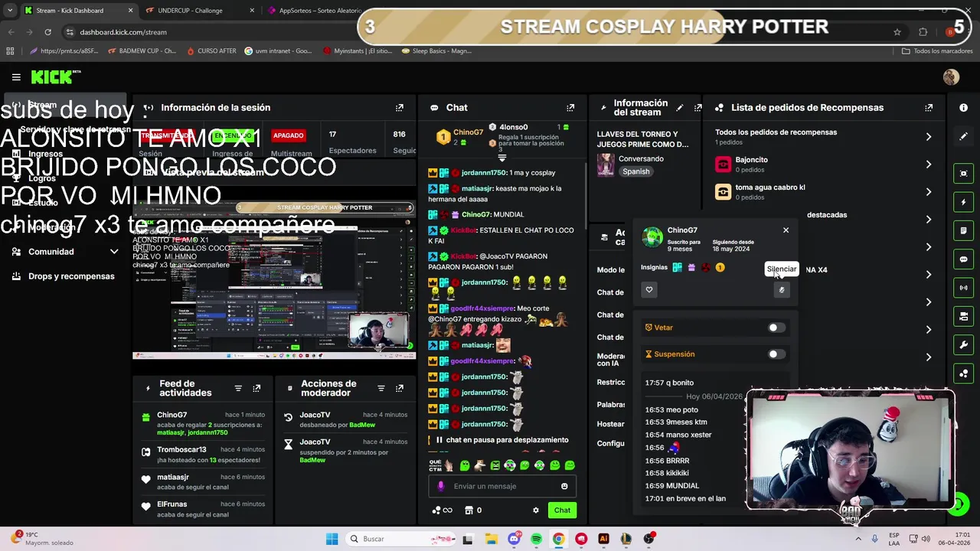
Task: Edit the Información del stream details
Action: click(x=680, y=108)
